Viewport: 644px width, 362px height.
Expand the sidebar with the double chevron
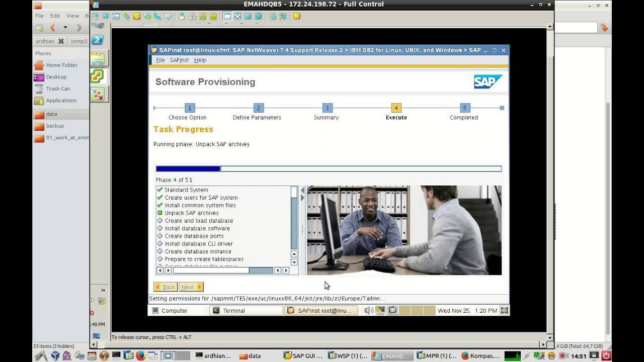[x=103, y=290]
